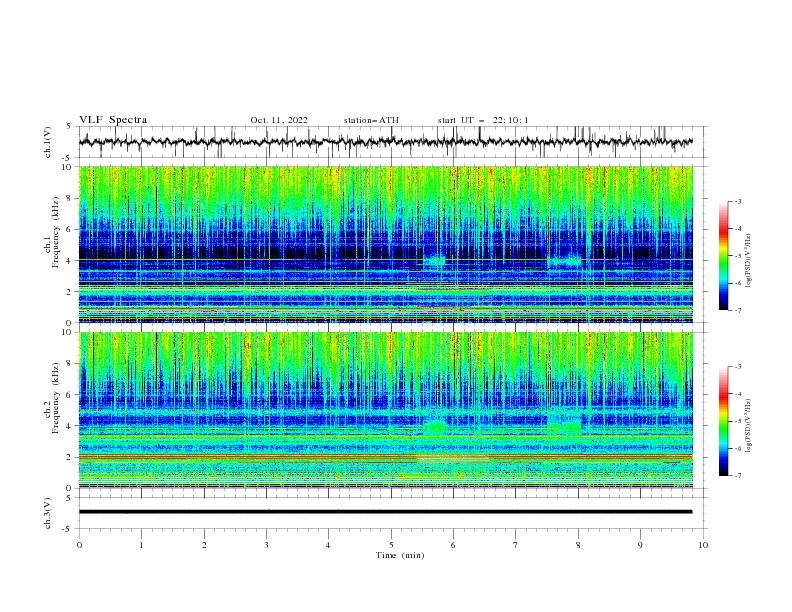Click the red 2 kHz horizontal line in ch.2 spectrogram
This screenshot has height=612, width=792.
[x=386, y=456]
